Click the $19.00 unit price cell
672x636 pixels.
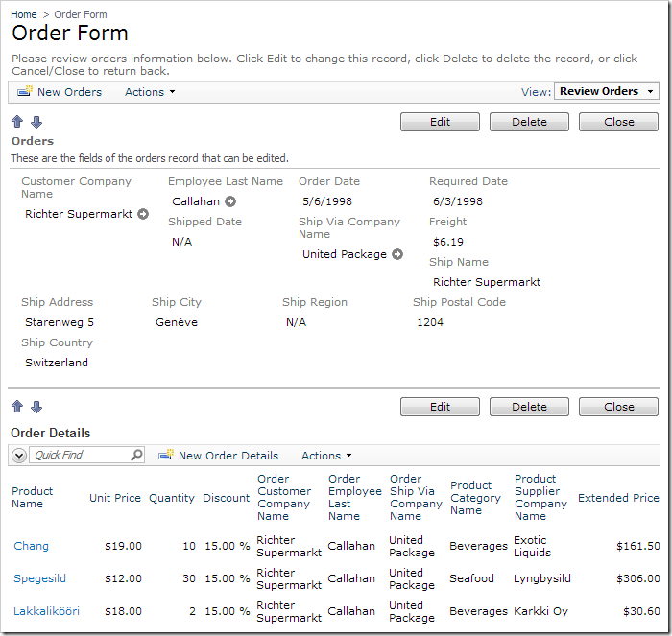pyautogui.click(x=123, y=546)
